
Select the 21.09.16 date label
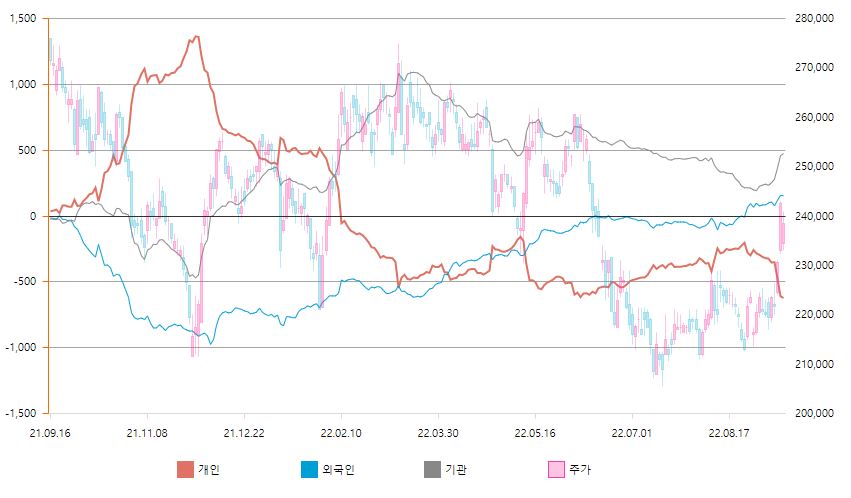pos(49,433)
